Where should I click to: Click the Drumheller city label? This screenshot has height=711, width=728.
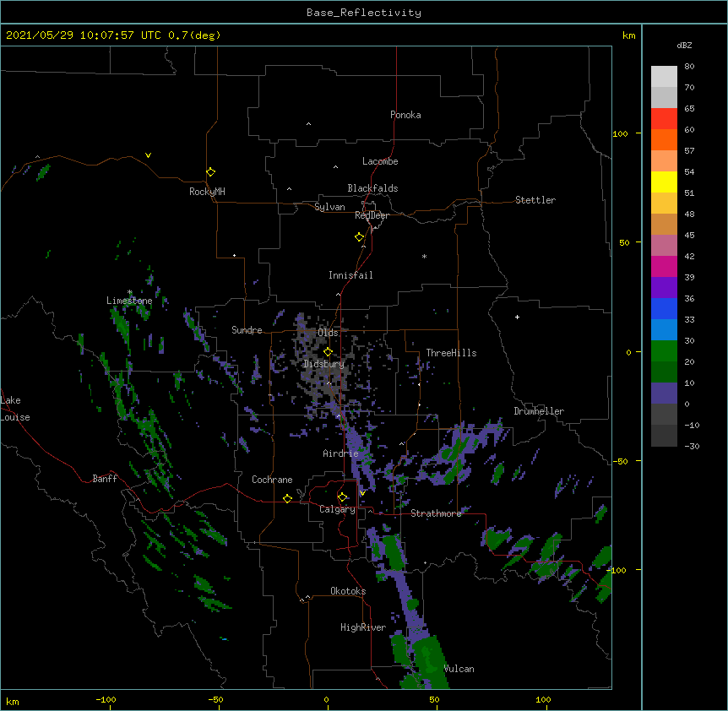point(539,411)
